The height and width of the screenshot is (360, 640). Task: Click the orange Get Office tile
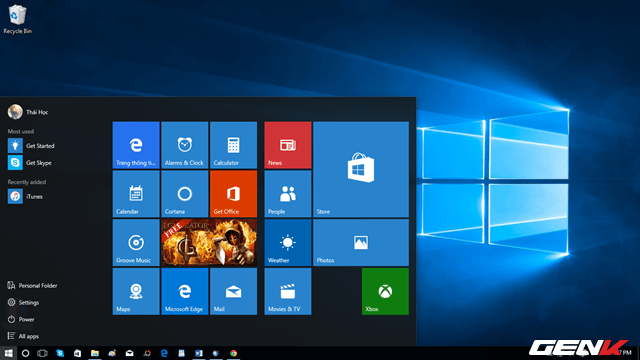(233, 194)
